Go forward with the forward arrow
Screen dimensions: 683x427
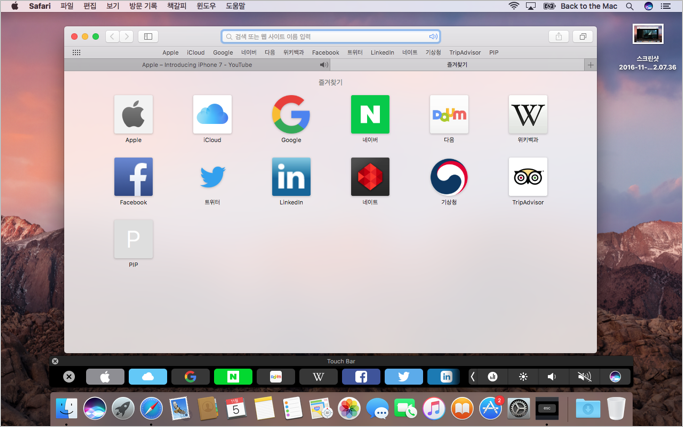coord(127,37)
